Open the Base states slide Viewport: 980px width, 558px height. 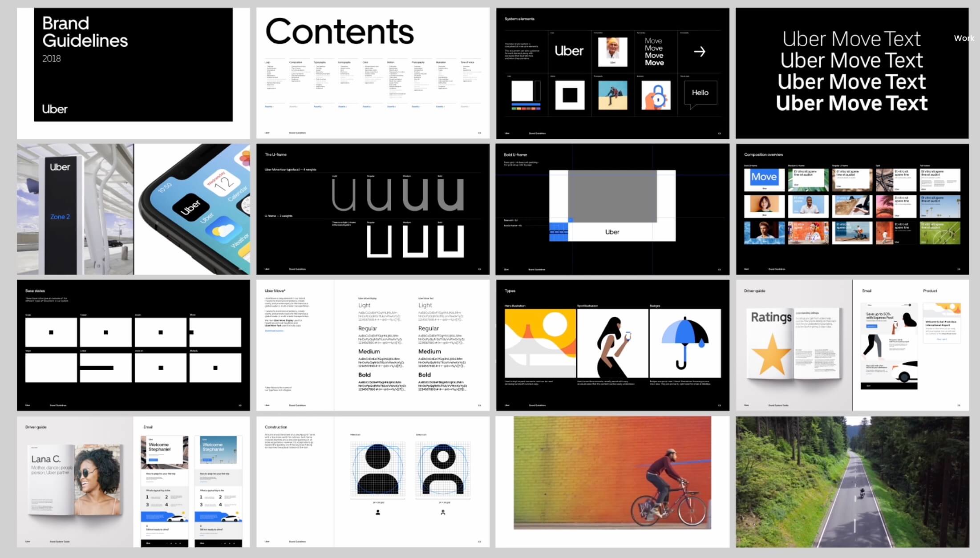click(134, 345)
